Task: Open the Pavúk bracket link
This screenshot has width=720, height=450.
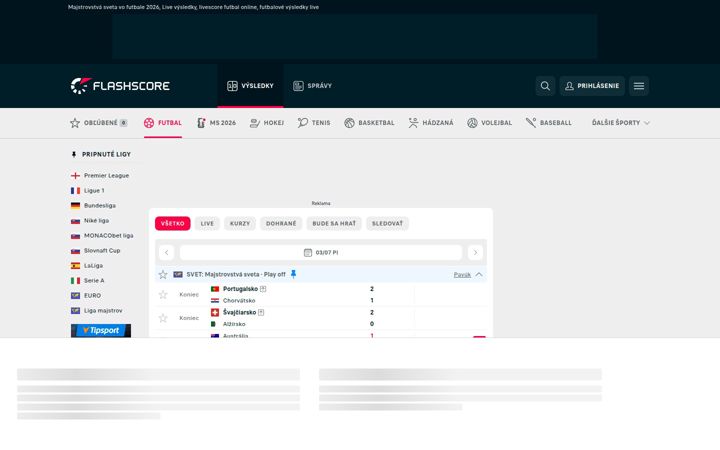Action: pos(462,275)
